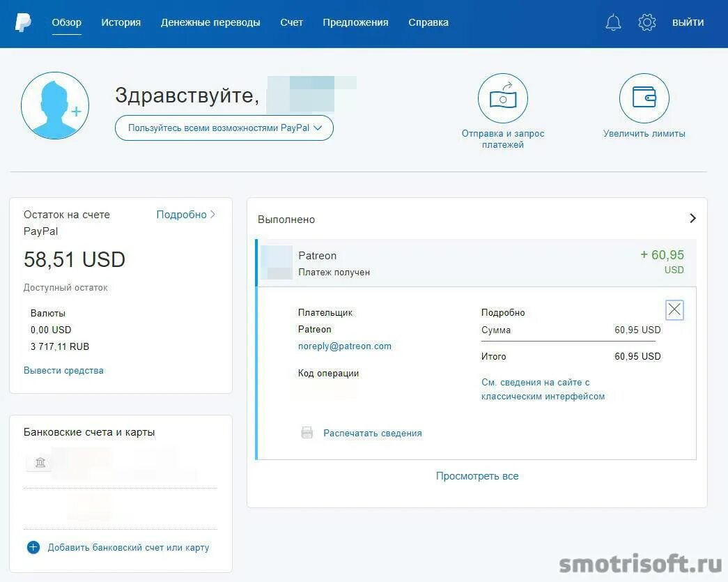
Task: Select the Patreon Платеж получен transaction row
Action: click(477, 263)
